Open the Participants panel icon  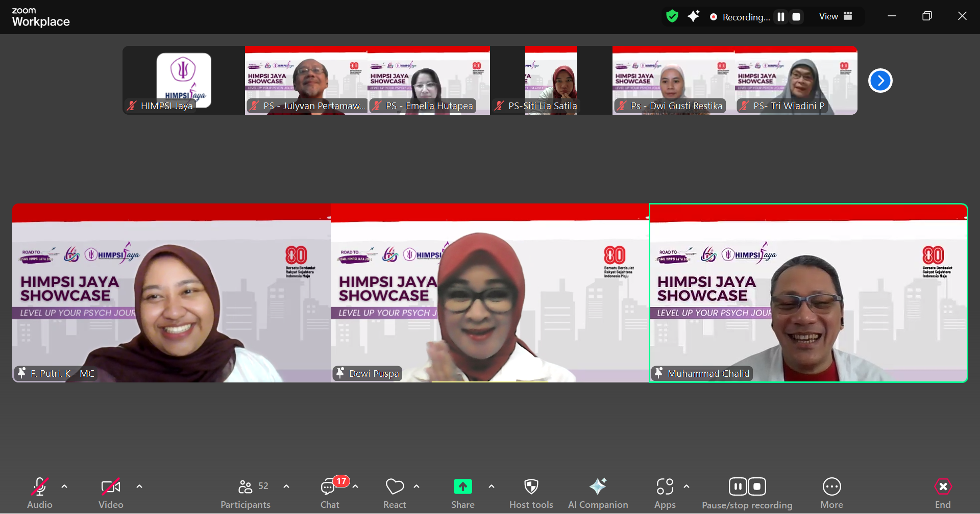pos(245,487)
